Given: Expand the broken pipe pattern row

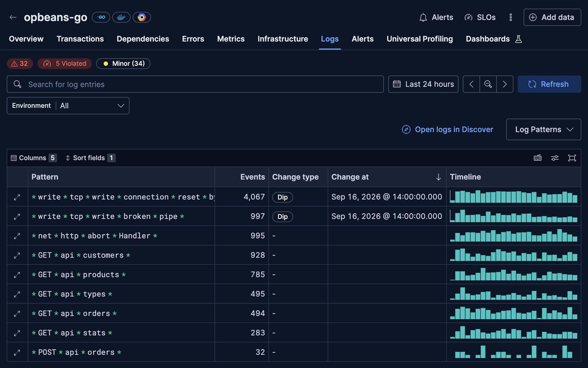Looking at the screenshot, I should point(17,216).
